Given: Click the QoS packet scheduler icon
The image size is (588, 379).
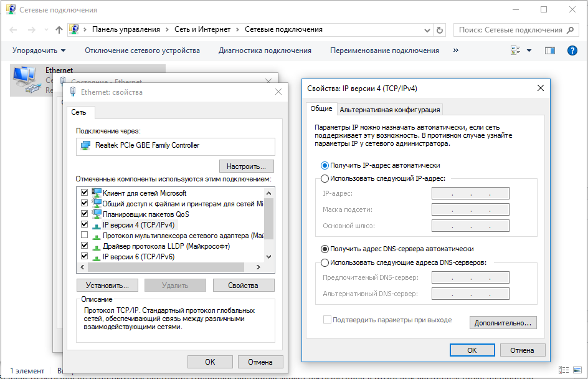Looking at the screenshot, I should pos(97,214).
